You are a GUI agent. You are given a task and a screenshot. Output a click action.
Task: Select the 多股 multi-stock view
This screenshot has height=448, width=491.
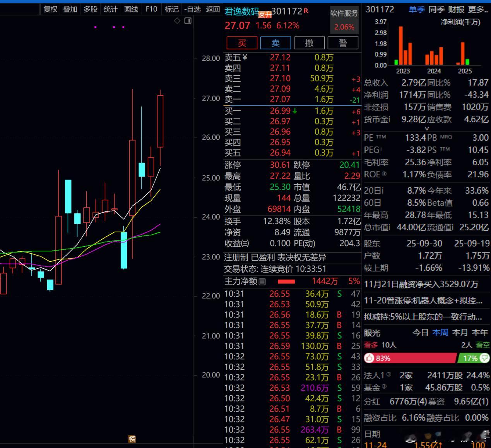(91, 9)
